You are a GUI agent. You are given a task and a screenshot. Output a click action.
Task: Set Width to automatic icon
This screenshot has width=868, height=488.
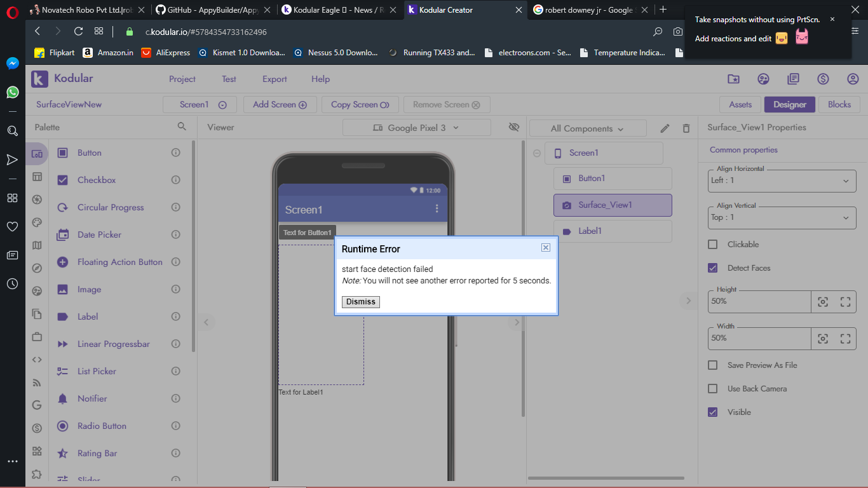pos(823,338)
